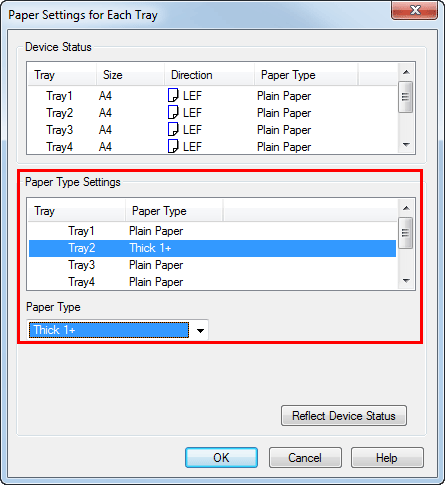Dismiss dialog with the Cancel button

tap(305, 458)
